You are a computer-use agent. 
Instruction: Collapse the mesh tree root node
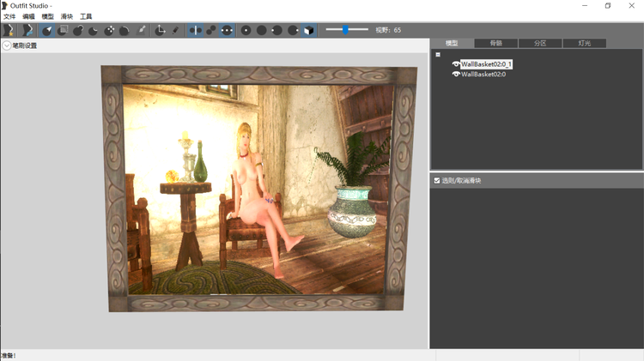438,55
